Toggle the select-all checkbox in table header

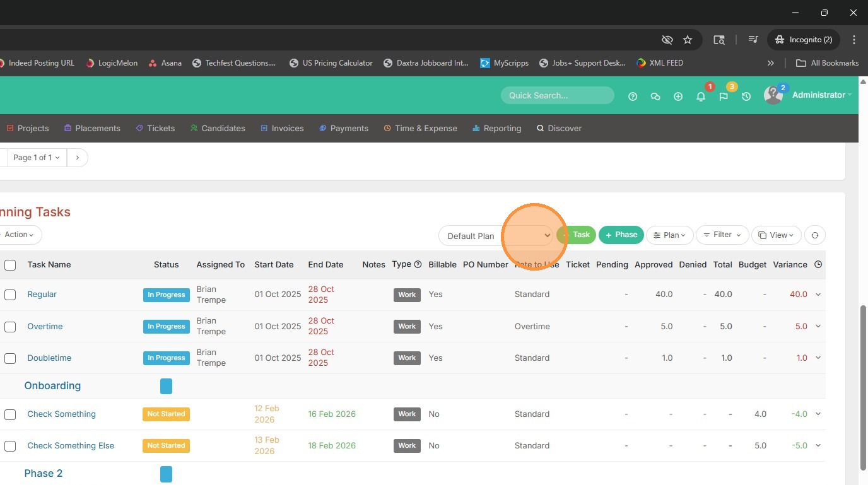pos(10,265)
